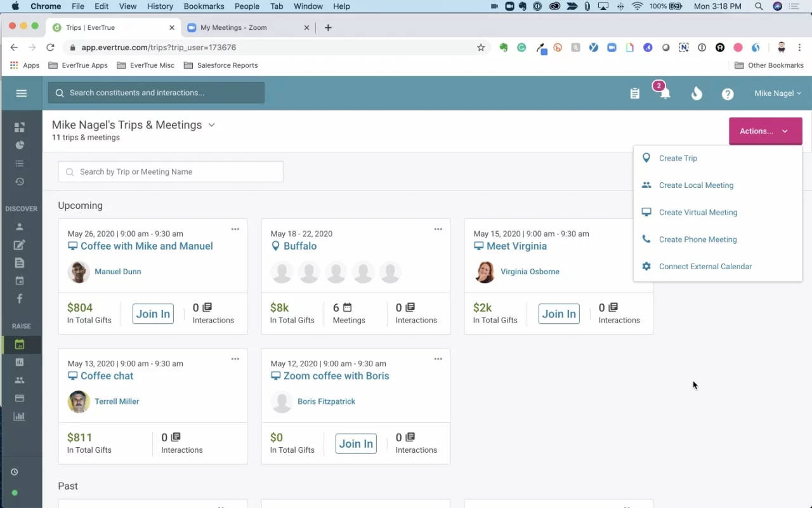Click the help question mark icon
Screen dimensions: 812x508
727,93
